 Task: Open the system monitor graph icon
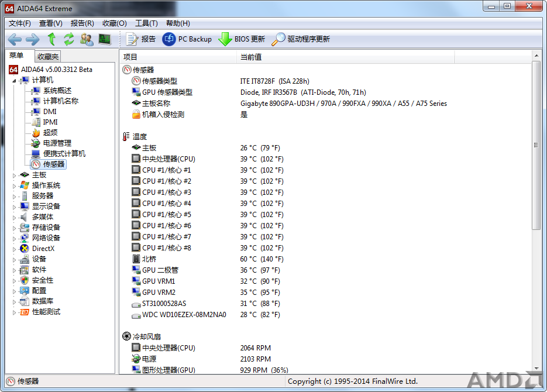[x=105, y=39]
